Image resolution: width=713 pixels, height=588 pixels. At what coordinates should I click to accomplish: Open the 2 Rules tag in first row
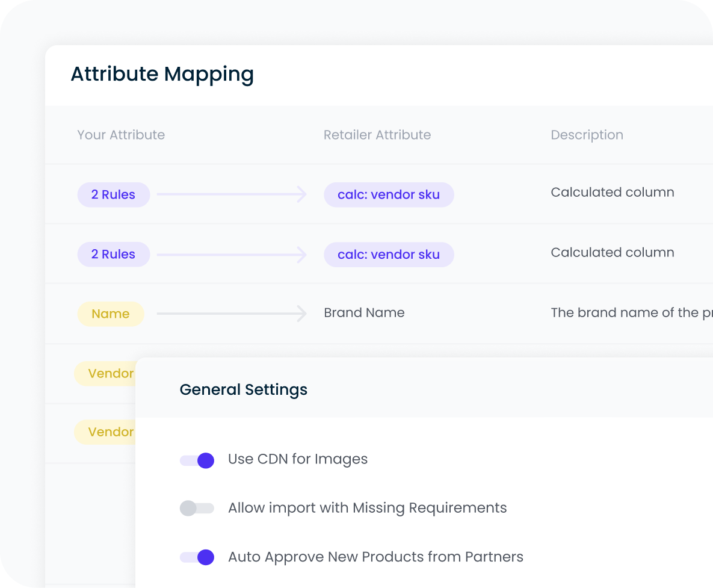point(113,194)
